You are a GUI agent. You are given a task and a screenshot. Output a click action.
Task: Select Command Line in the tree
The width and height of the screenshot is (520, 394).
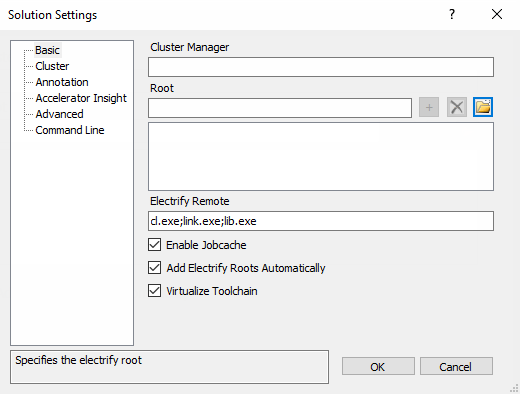click(70, 130)
